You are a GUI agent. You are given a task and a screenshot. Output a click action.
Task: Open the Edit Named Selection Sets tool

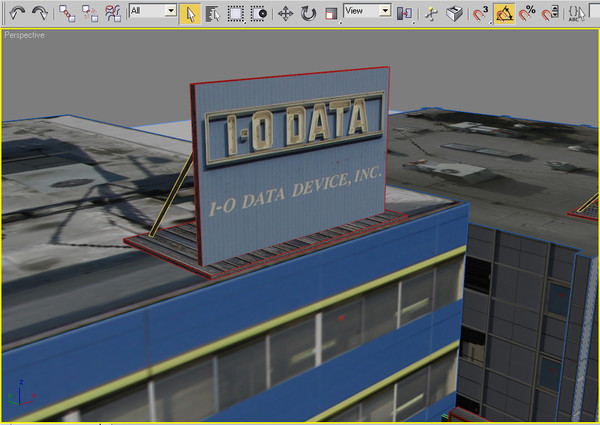click(x=577, y=14)
